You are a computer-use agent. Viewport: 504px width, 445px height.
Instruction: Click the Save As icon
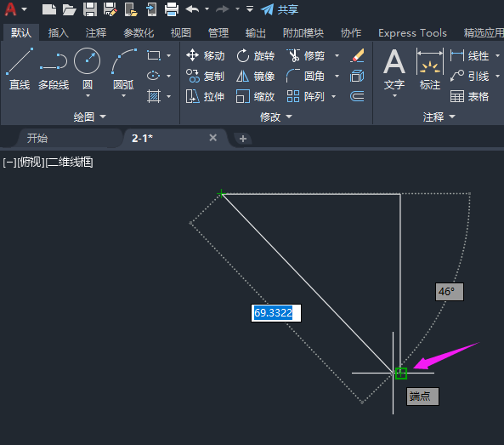[x=110, y=9]
